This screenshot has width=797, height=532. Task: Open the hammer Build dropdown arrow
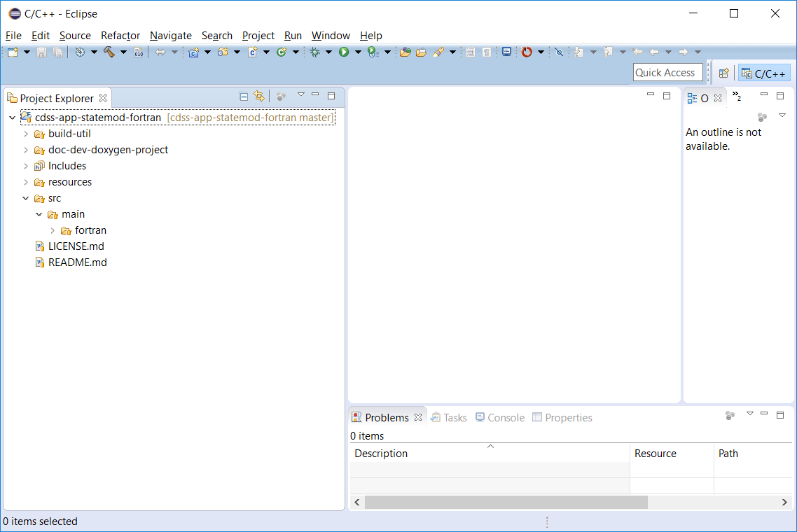click(x=123, y=52)
